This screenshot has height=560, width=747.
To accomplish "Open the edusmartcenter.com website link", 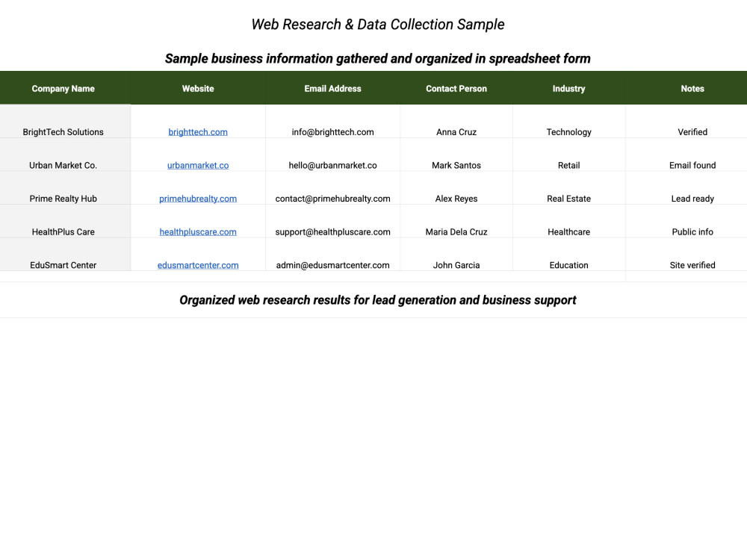I will [198, 265].
